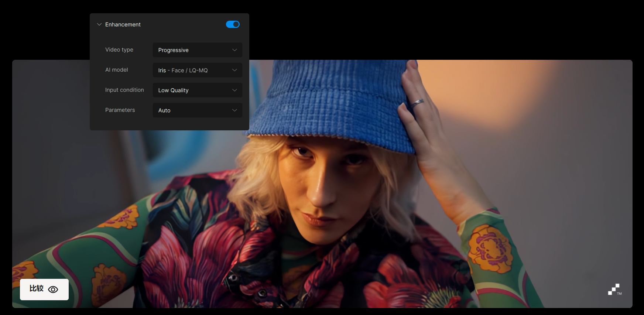The width and height of the screenshot is (644, 315).
Task: Select the Input condition label
Action: [124, 90]
